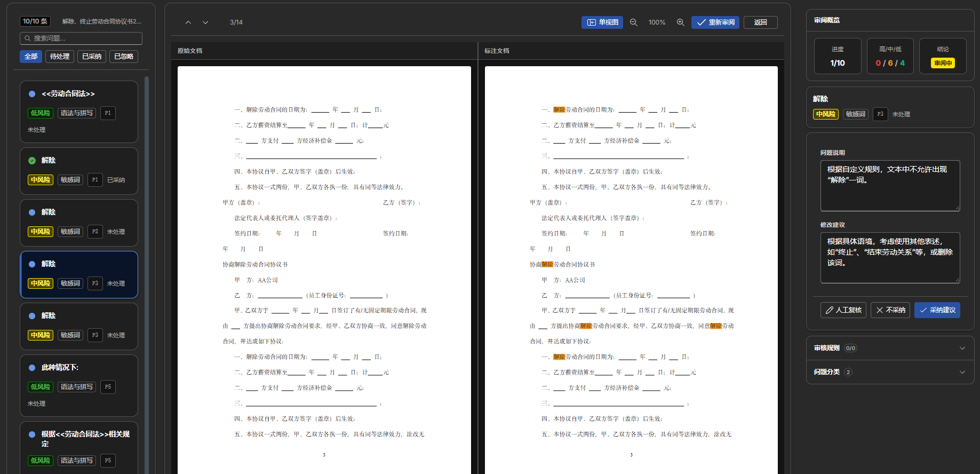Click 中风险 tag in detail panel
The image size is (980, 474).
[826, 114]
